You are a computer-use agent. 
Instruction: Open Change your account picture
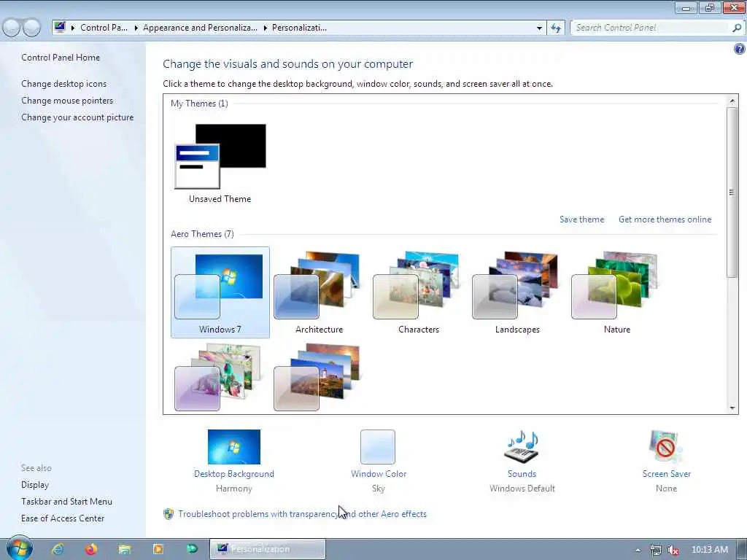click(x=77, y=117)
